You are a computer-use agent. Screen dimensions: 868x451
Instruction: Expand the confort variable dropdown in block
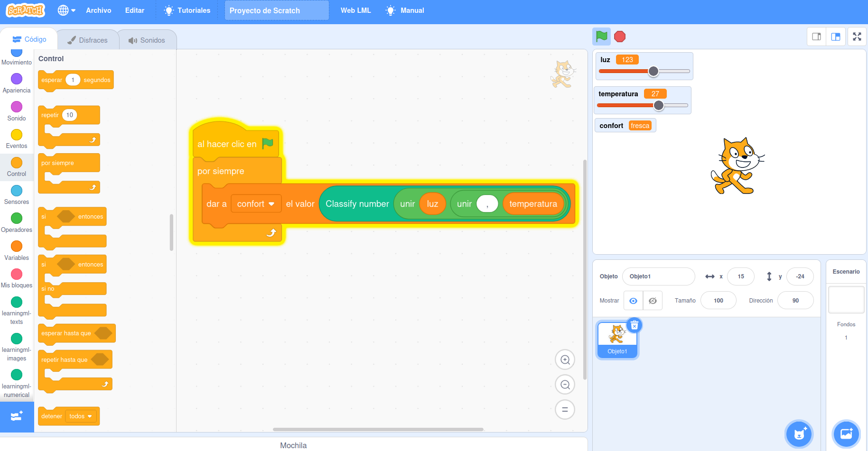(x=271, y=204)
